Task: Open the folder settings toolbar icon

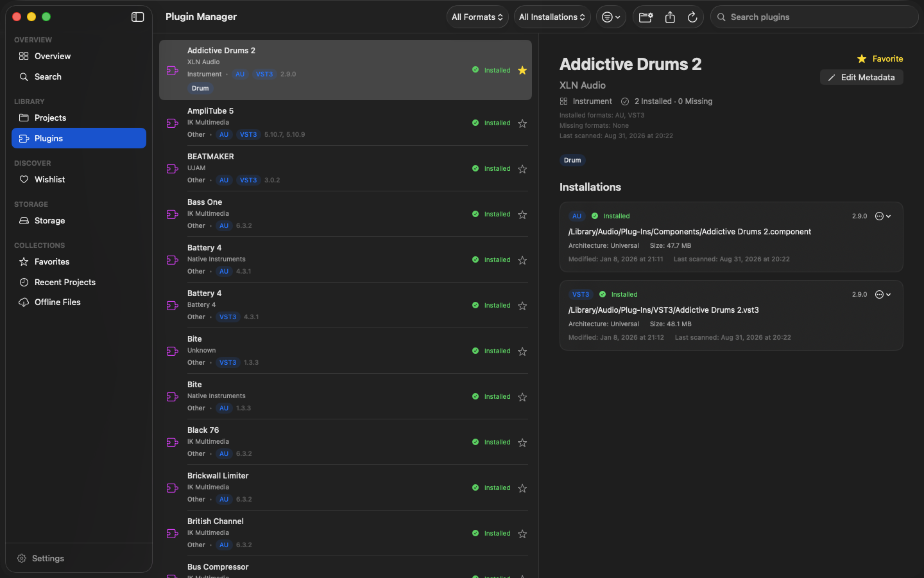Action: tap(646, 17)
